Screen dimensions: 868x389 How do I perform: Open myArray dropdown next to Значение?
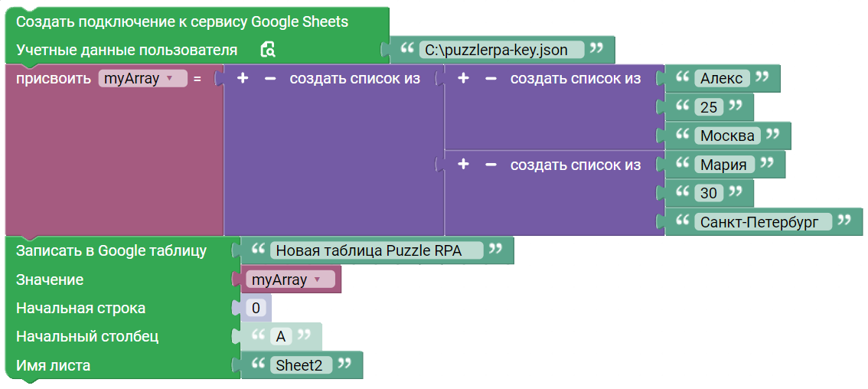point(290,279)
